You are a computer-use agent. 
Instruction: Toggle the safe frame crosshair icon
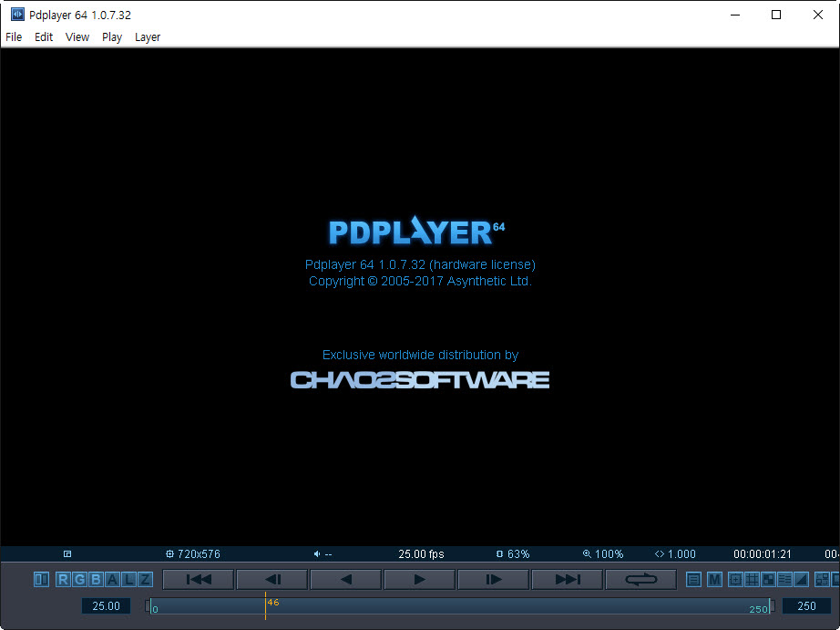[735, 580]
